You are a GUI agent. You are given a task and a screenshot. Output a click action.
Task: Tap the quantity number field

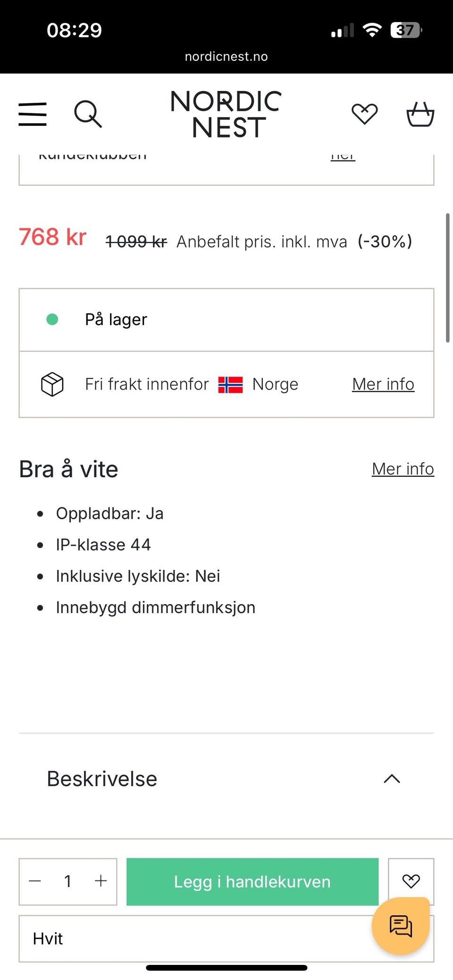68,881
